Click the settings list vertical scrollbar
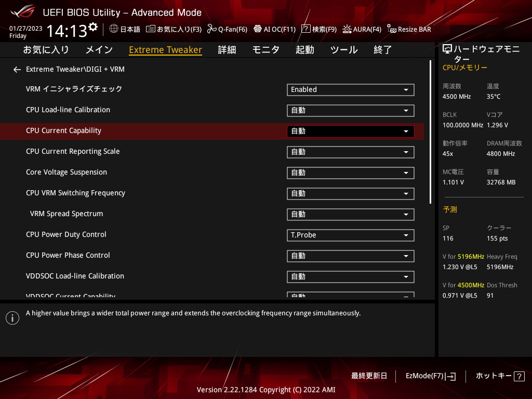Viewport: 532px width, 399px height. tap(430, 132)
